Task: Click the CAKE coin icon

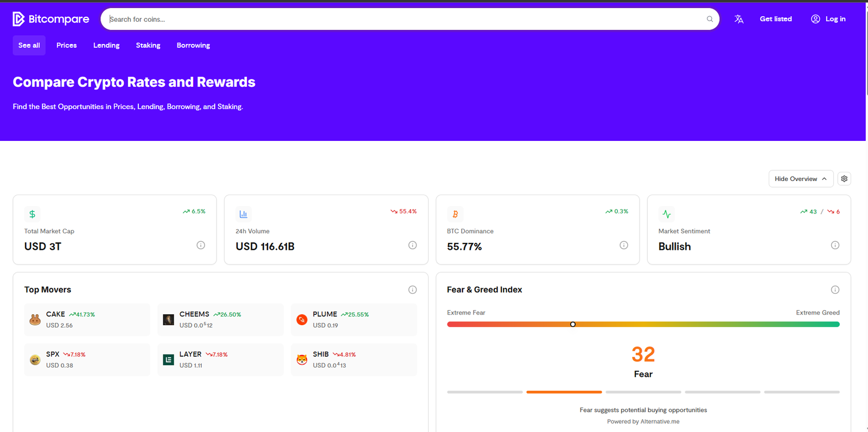Action: point(35,320)
